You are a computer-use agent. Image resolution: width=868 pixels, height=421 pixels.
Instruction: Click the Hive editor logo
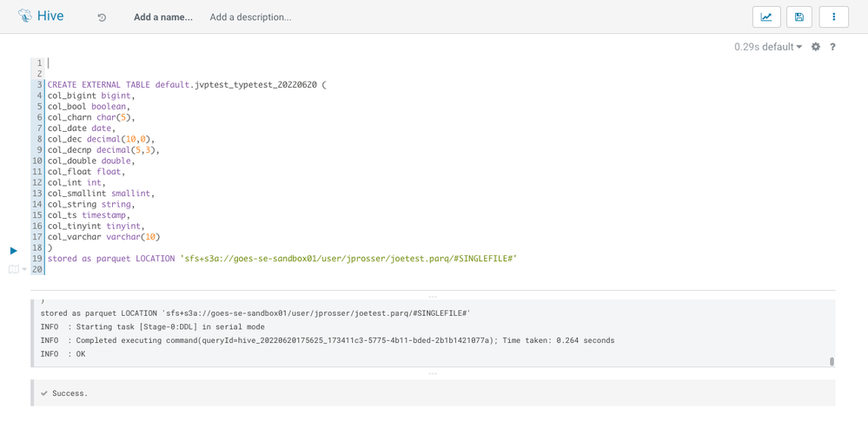(x=41, y=16)
